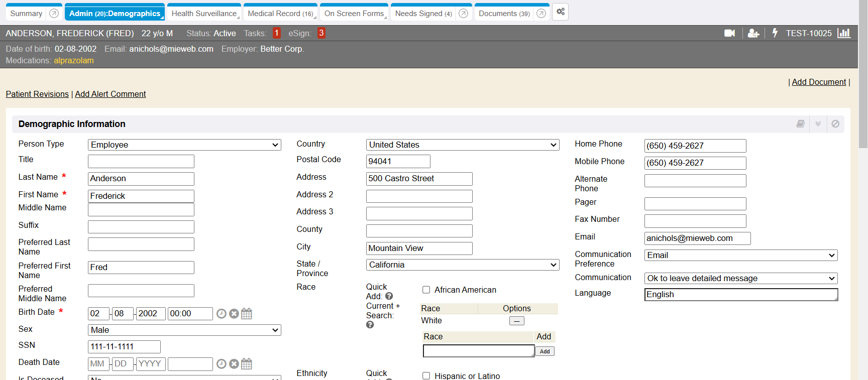The width and height of the screenshot is (868, 380).
Task: Remove White race with the minus button
Action: tap(516, 321)
